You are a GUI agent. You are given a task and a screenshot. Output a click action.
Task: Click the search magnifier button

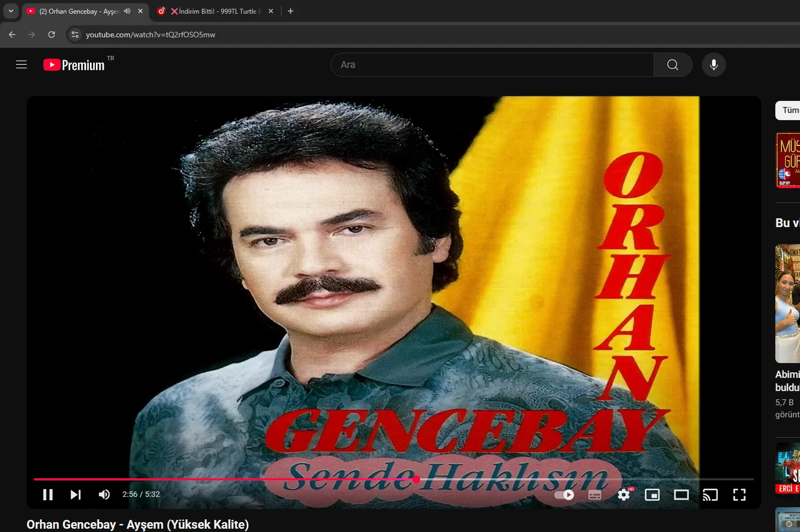pyautogui.click(x=673, y=65)
